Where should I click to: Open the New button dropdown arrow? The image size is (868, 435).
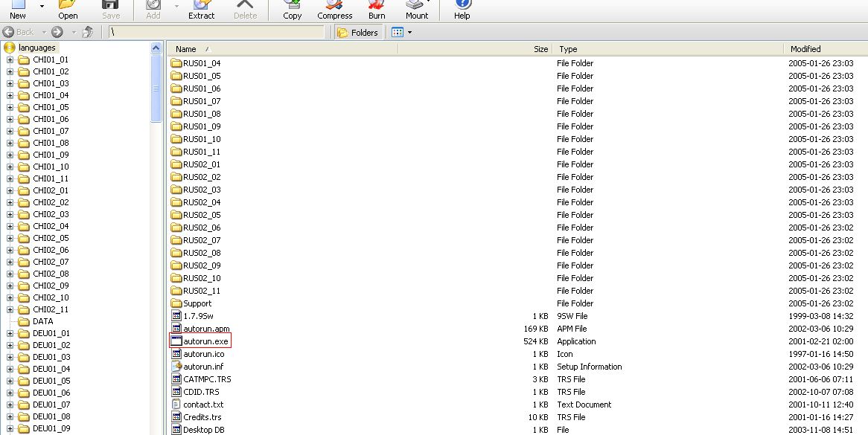point(42,6)
